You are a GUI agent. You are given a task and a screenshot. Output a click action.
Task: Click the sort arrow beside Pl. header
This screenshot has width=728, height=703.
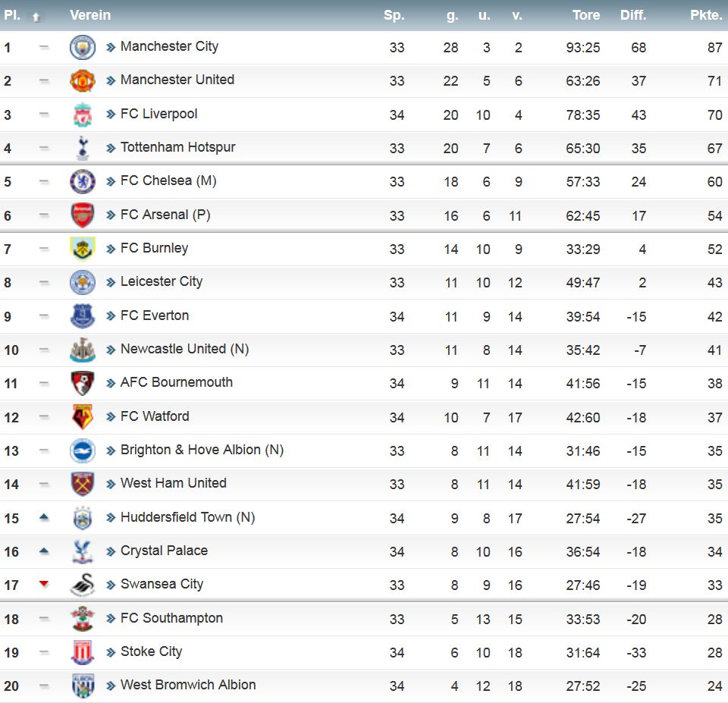(36, 17)
